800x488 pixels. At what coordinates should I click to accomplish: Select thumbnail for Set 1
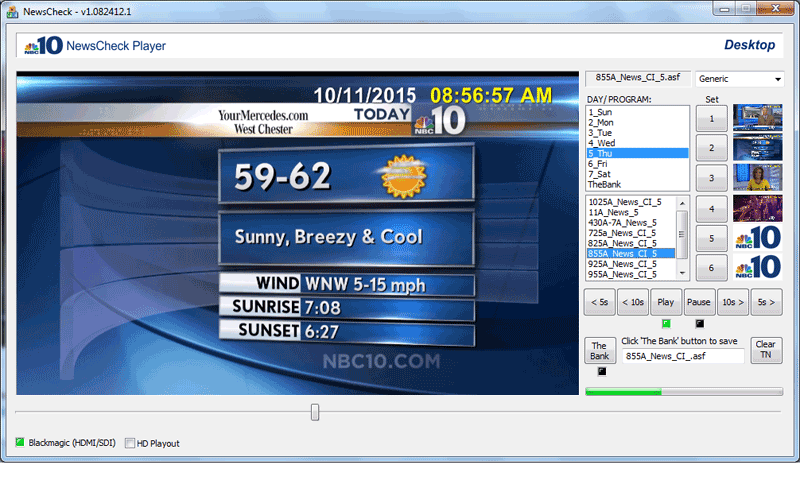coord(757,118)
